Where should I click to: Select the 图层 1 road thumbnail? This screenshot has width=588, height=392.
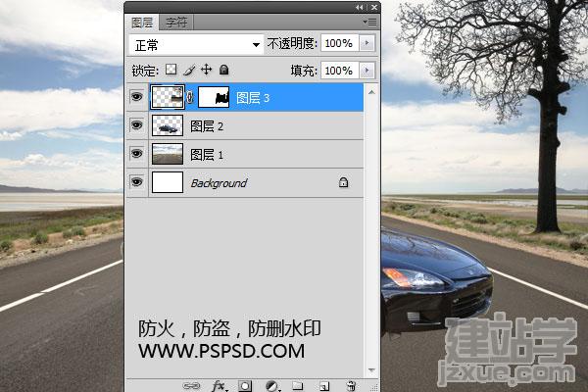pyautogui.click(x=168, y=154)
